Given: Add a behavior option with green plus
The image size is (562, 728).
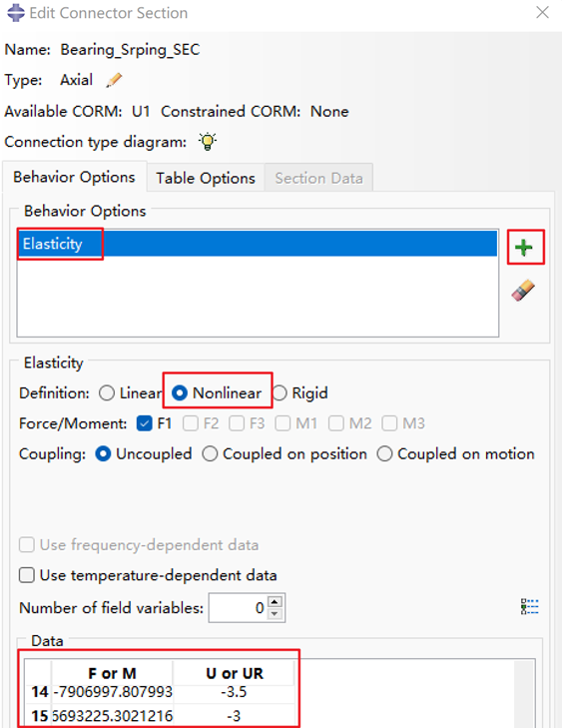Looking at the screenshot, I should coord(524,248).
